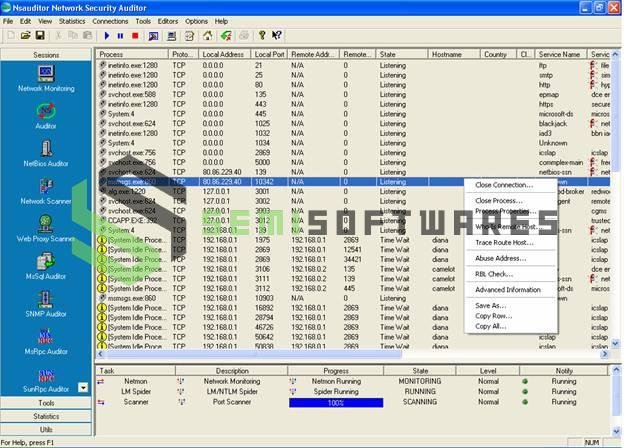The image size is (624, 448).
Task: Click the Cut scissors toolbar icon
Action: coord(58,35)
